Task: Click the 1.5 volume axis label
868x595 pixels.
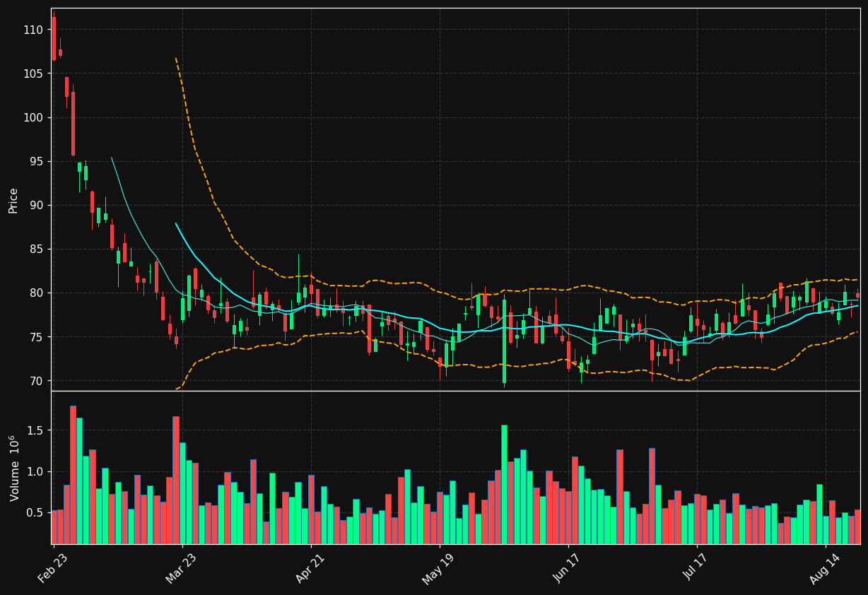Action: (x=35, y=430)
